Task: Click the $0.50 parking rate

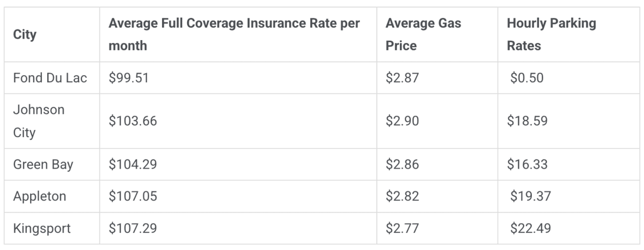Action: click(527, 78)
